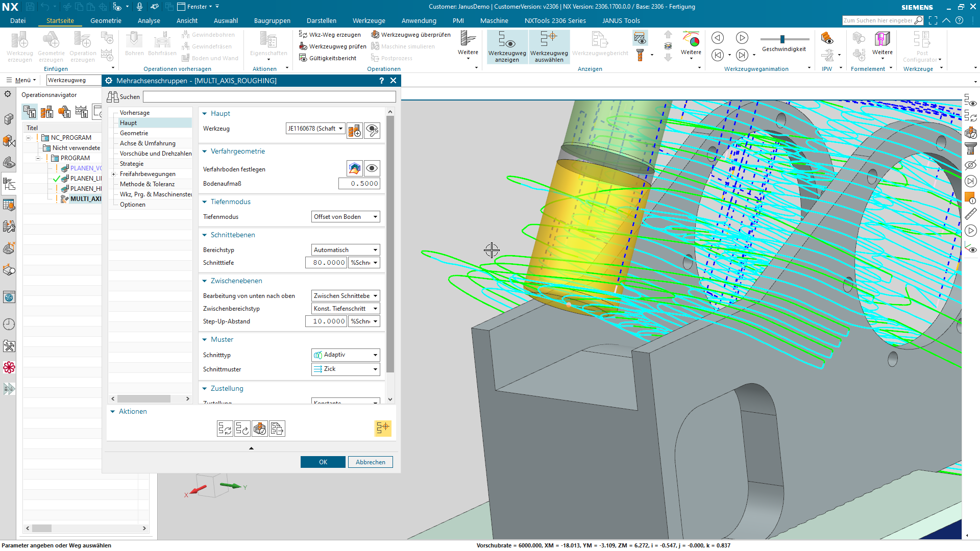Play the toolpath animation forward
The width and height of the screenshot is (980, 551).
click(x=742, y=38)
